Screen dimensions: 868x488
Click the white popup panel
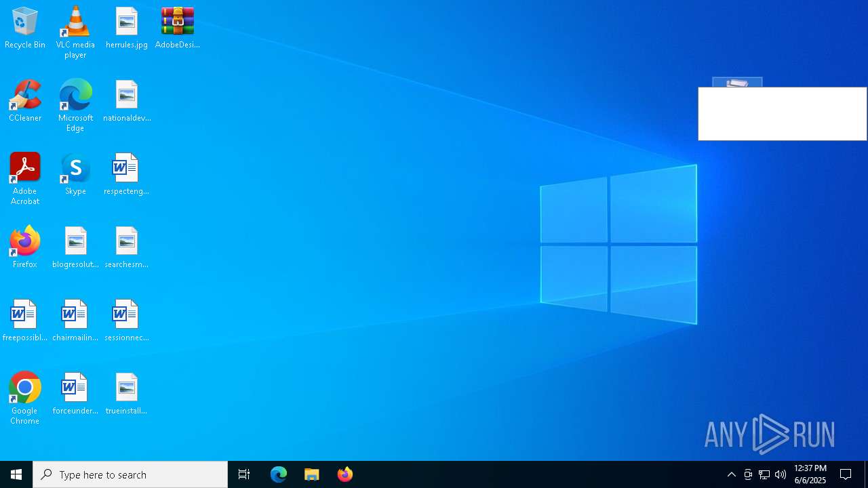[x=783, y=114]
